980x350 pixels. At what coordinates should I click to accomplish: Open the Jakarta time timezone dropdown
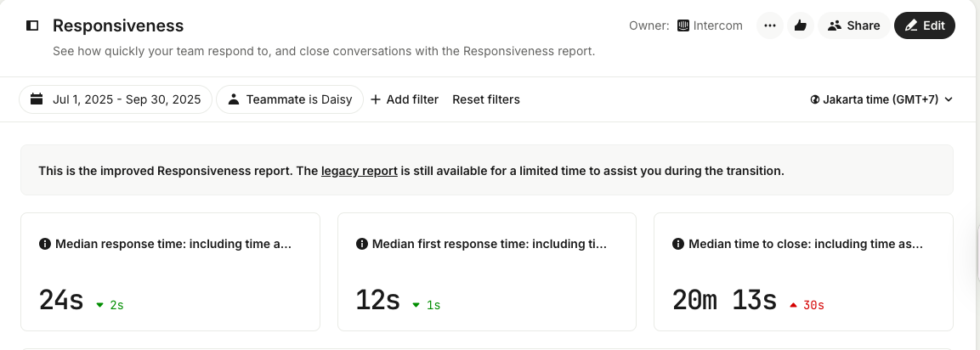pos(881,99)
